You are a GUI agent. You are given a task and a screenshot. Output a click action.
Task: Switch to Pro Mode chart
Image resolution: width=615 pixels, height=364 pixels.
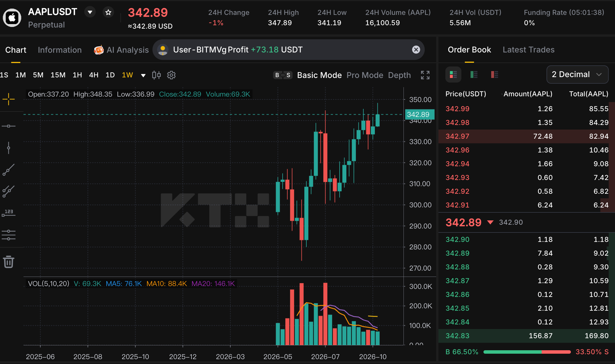pos(365,75)
